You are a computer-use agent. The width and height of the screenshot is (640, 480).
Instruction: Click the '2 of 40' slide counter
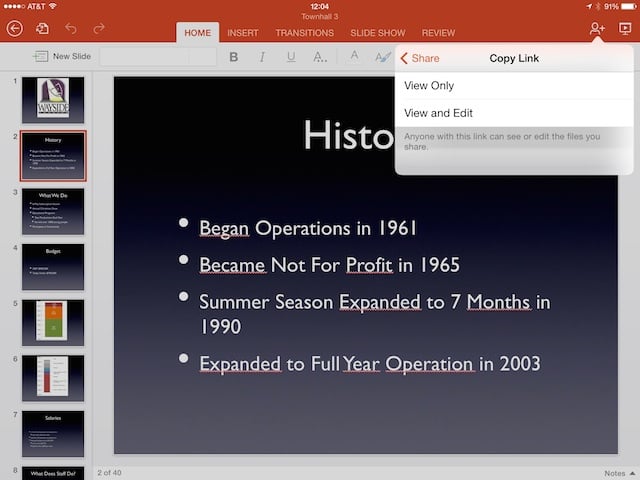(x=109, y=473)
